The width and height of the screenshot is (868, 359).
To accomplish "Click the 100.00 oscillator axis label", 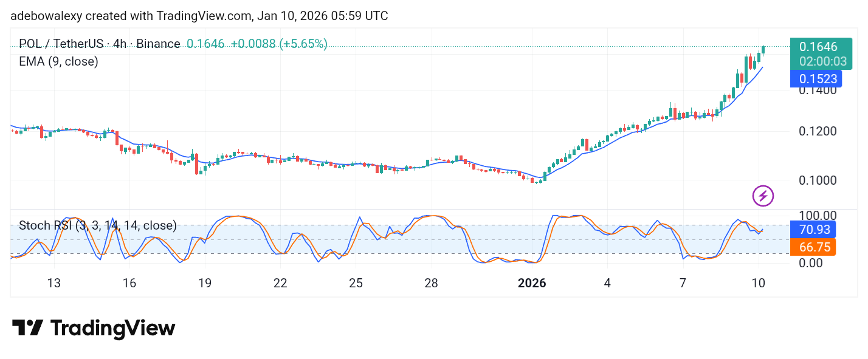I will point(818,216).
